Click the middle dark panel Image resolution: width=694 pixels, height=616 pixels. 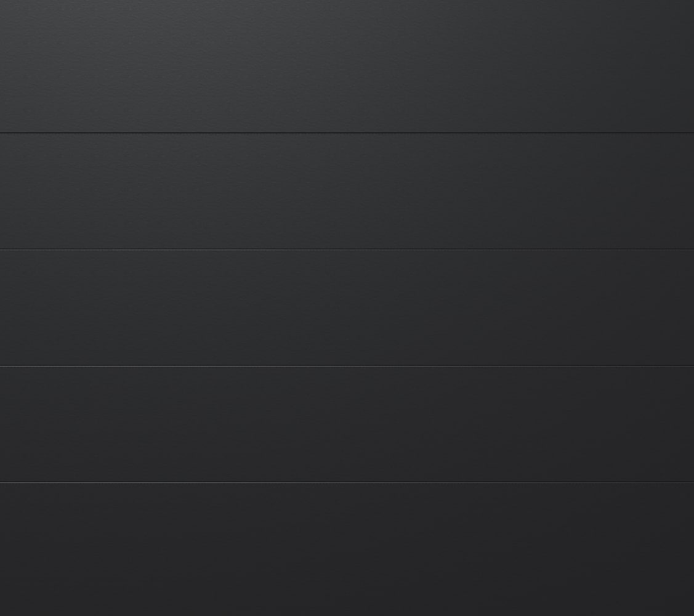347,308
